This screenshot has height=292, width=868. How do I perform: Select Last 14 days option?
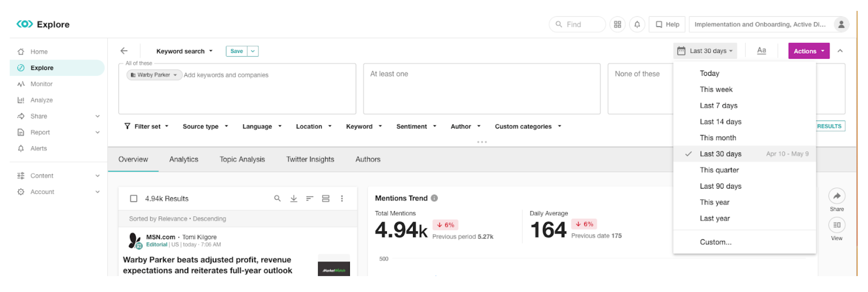(x=745, y=122)
